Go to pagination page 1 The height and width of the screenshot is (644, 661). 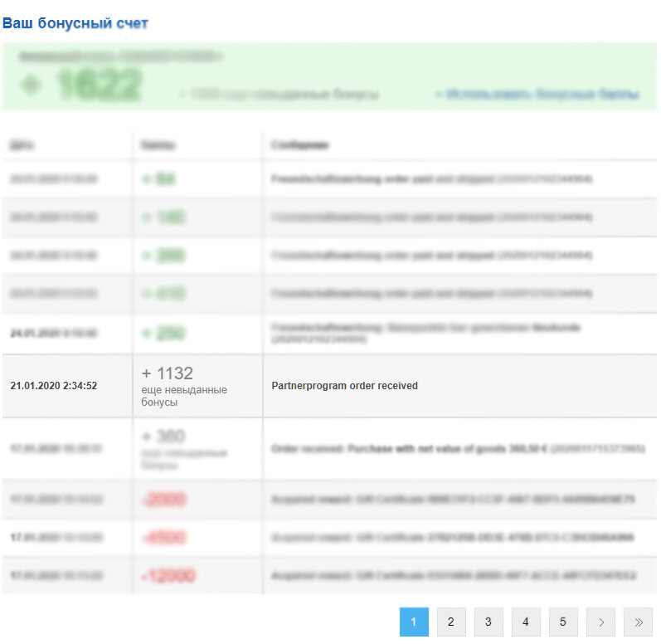(414, 622)
